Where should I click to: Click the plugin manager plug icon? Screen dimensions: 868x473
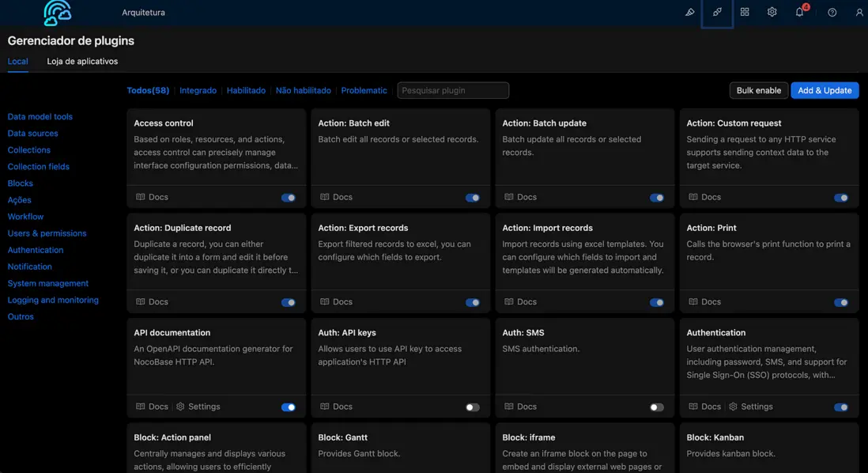[717, 13]
